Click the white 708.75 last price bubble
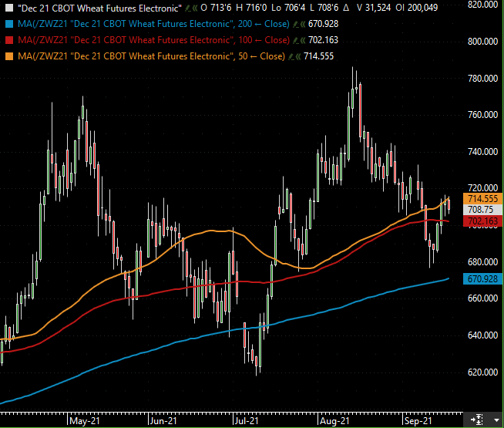The image size is (504, 428). pyautogui.click(x=483, y=210)
